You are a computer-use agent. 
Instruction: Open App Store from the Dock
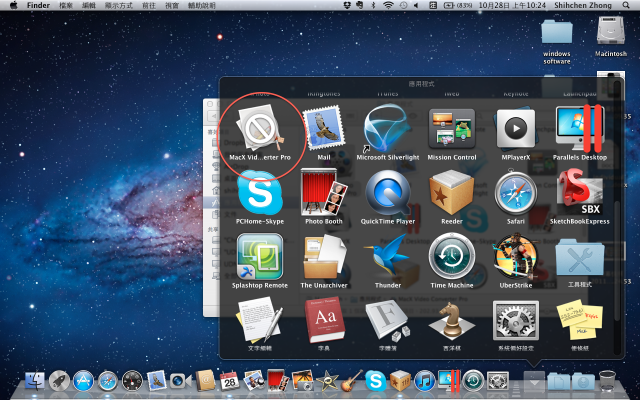point(84,381)
